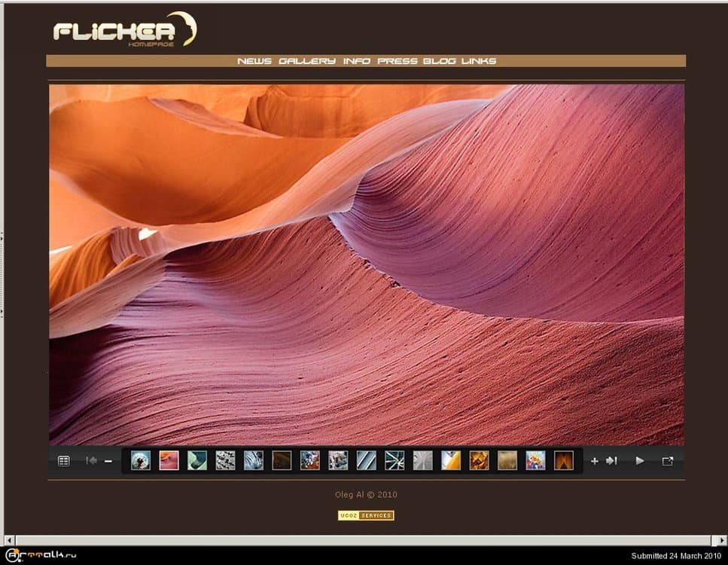The image size is (728, 565).
Task: Select the pink canyon thumbnail
Action: [169, 460]
